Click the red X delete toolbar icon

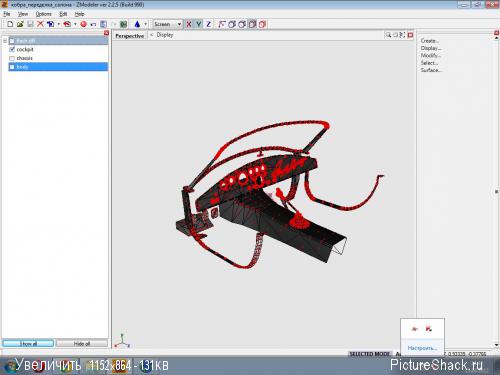tap(40, 24)
